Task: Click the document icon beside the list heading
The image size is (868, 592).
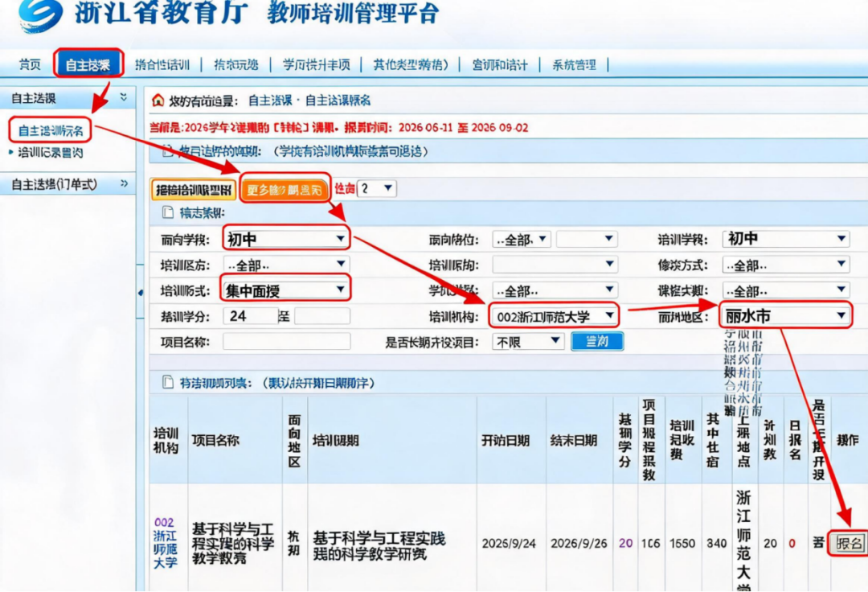Action: click(167, 382)
